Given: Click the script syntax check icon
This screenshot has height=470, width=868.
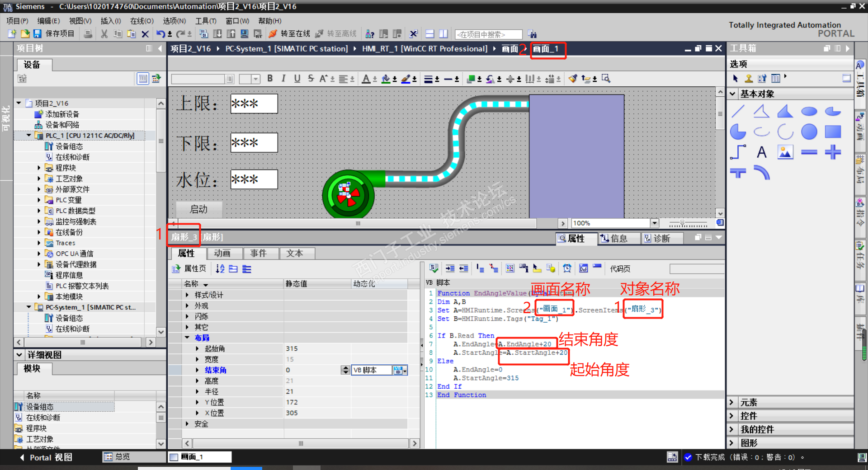Looking at the screenshot, I should point(434,268).
